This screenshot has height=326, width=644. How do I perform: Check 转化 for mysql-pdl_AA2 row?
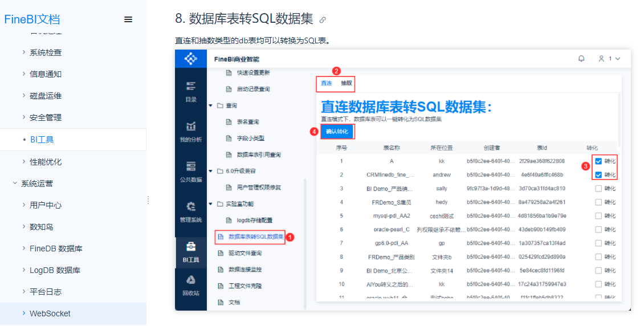[x=598, y=216]
